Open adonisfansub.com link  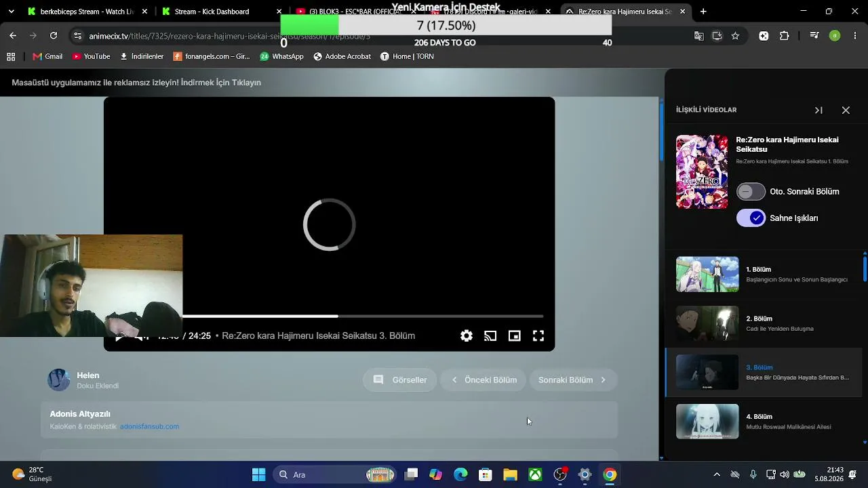click(149, 426)
